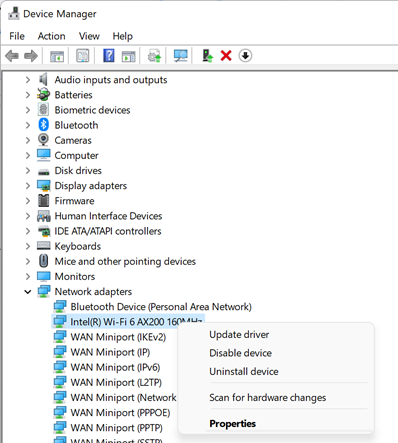Click the Bluetooth category icon
398x443 pixels.
click(x=43, y=125)
